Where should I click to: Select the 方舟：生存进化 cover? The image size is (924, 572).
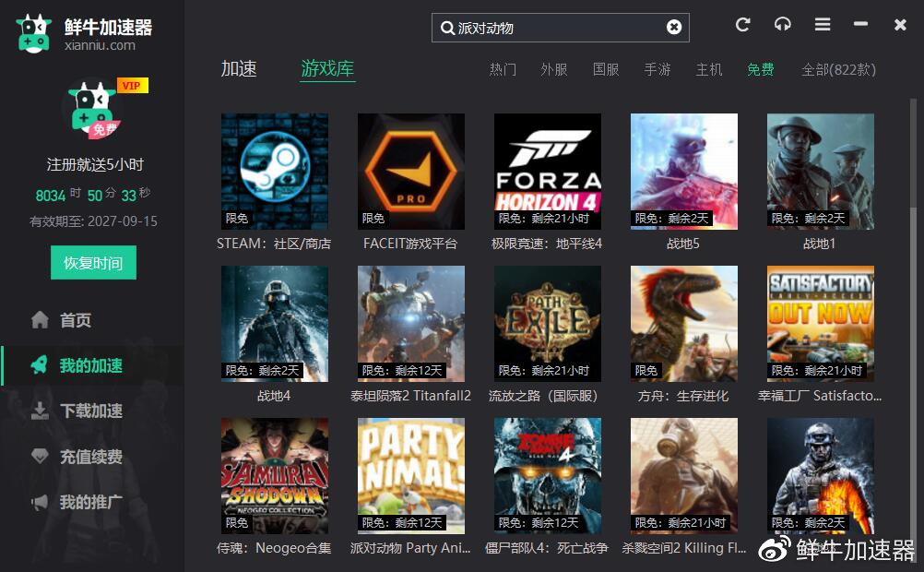pyautogui.click(x=683, y=323)
